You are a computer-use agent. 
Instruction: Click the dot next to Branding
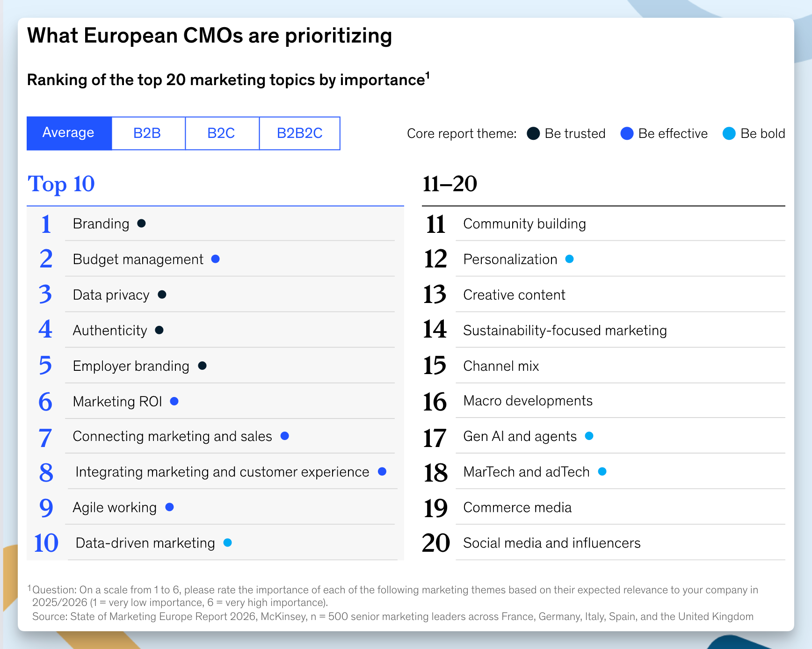pyautogui.click(x=141, y=224)
